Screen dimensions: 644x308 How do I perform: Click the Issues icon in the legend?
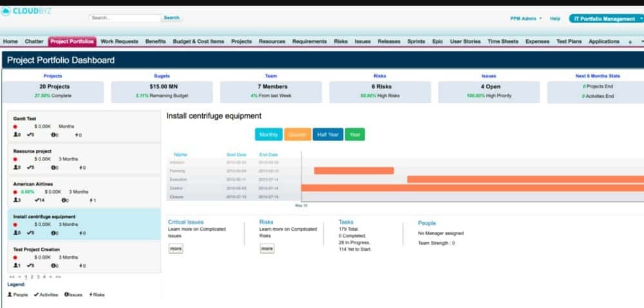(x=66, y=294)
